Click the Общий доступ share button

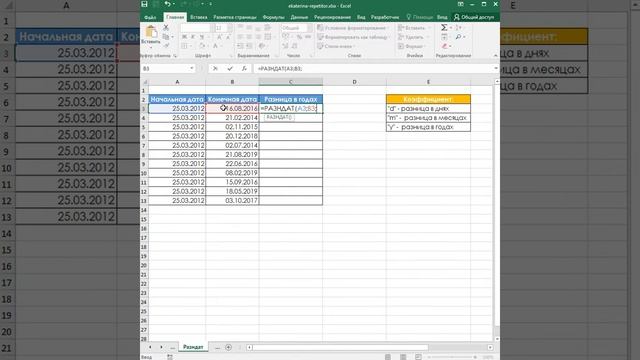coord(474,17)
